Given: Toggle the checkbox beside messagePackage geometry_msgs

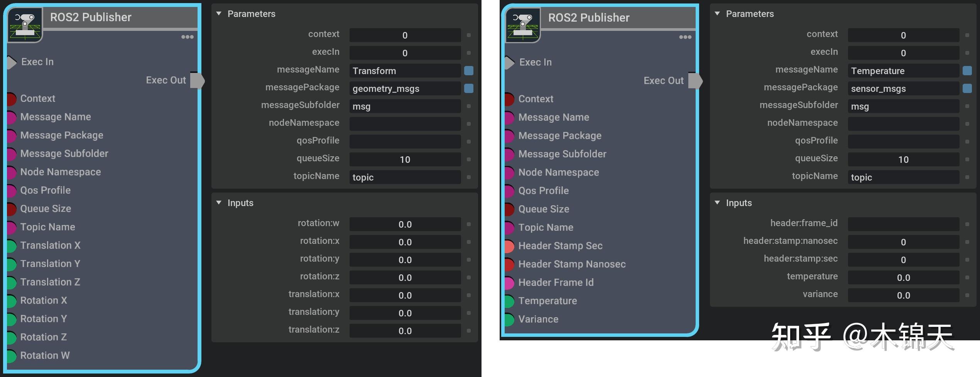Looking at the screenshot, I should point(469,88).
